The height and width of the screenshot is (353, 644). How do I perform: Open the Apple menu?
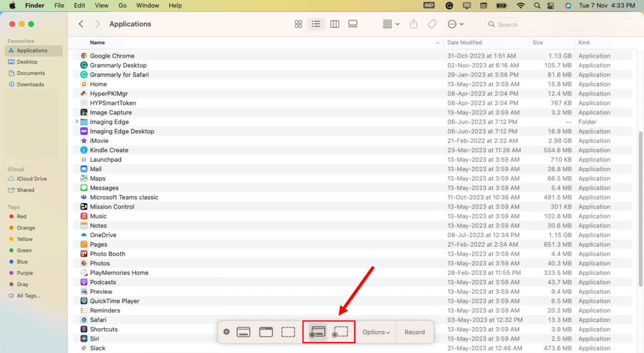12,5
